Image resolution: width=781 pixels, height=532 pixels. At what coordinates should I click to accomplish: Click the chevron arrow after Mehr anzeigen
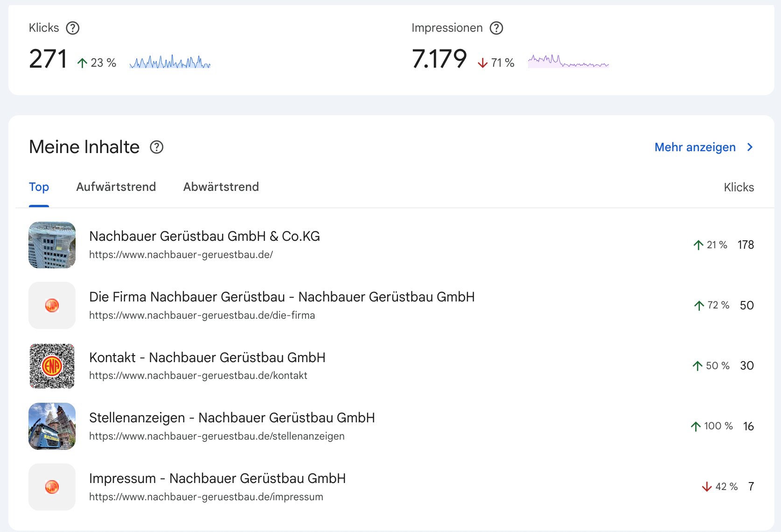[x=750, y=147]
